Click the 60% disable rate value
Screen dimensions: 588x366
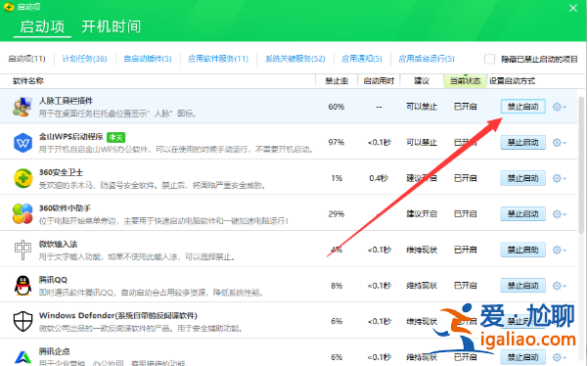(x=337, y=107)
